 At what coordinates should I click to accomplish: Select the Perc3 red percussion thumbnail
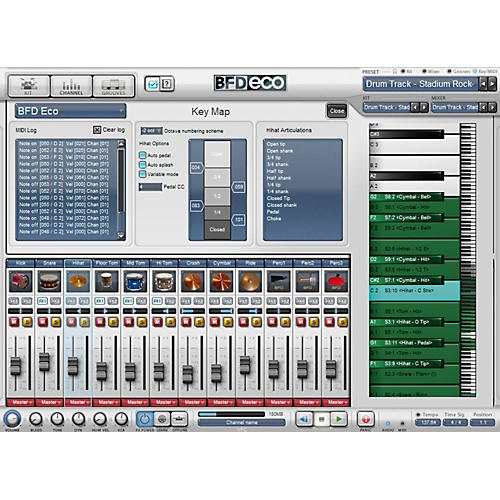(336, 281)
